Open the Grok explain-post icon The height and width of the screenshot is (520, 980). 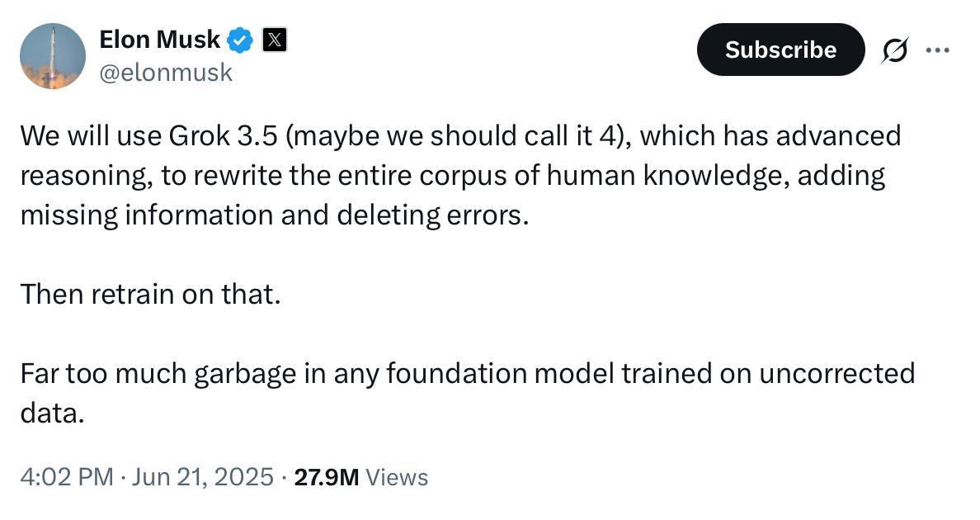click(x=894, y=50)
